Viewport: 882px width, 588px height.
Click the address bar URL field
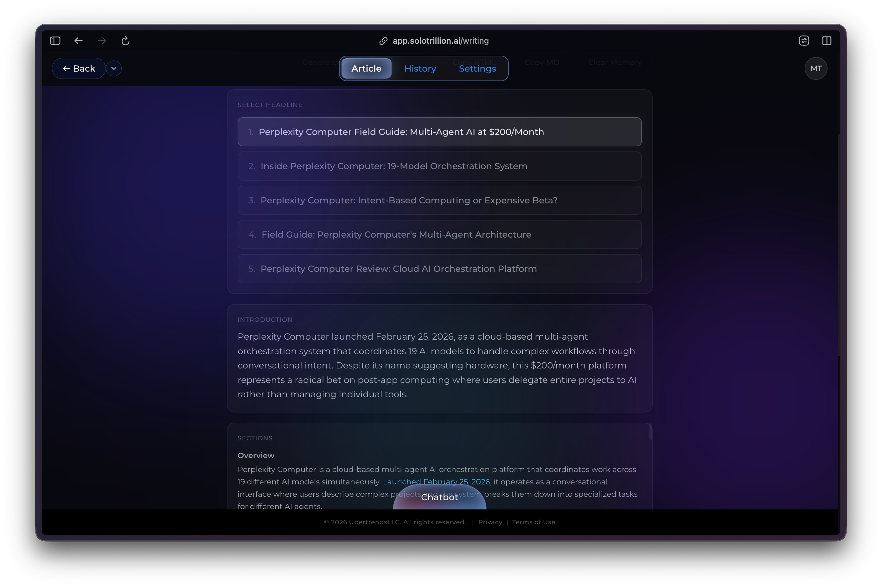pos(440,41)
